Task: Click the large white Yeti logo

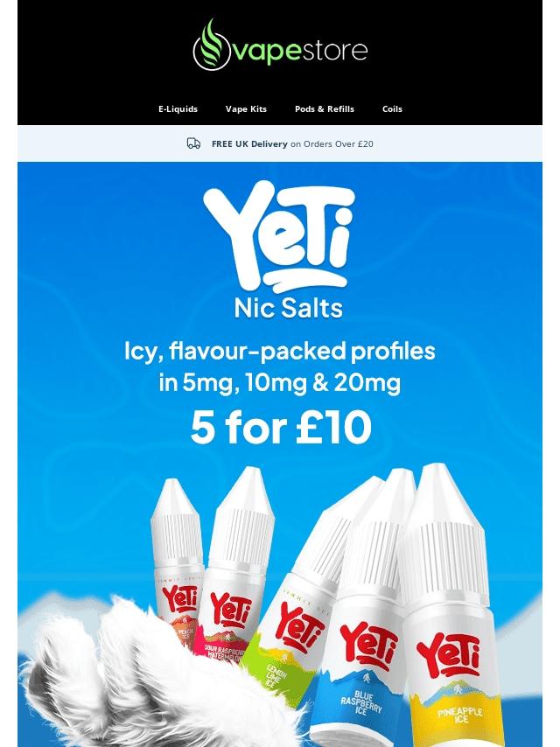Action: coord(279,236)
